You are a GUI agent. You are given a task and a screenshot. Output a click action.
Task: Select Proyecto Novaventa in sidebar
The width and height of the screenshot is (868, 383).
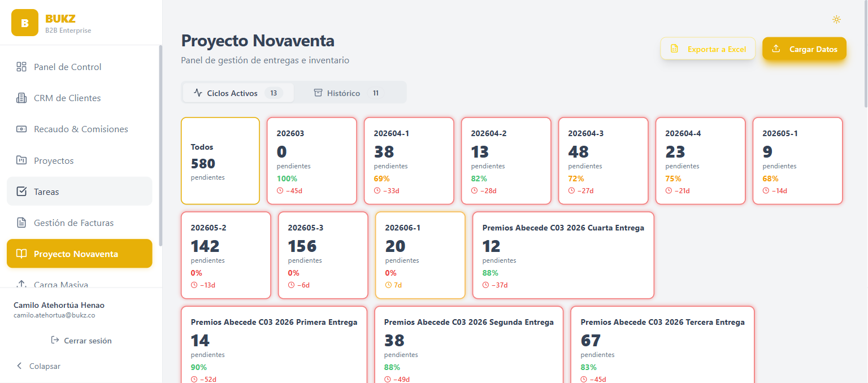click(80, 254)
